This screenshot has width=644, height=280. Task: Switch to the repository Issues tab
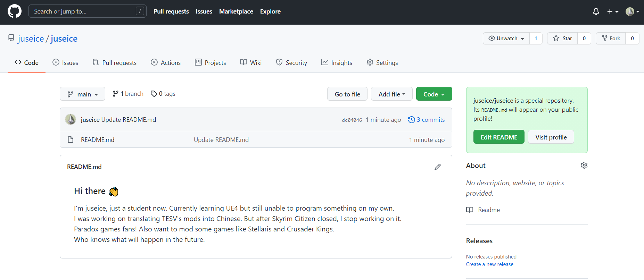coord(65,62)
